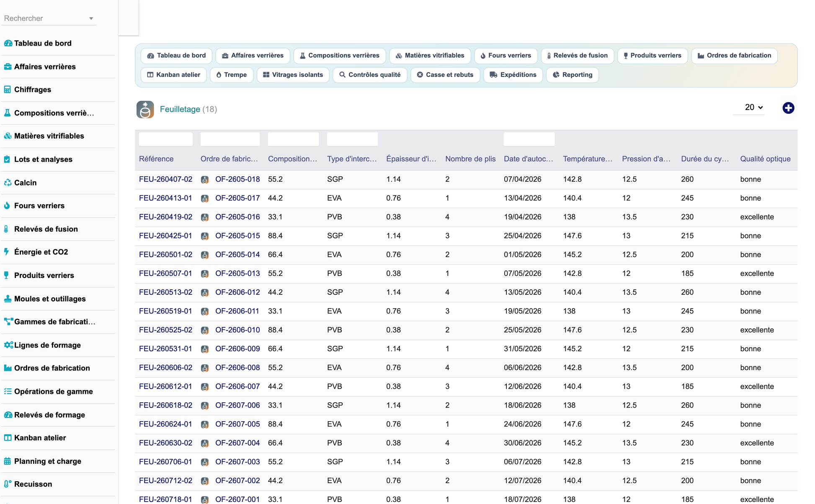Open record FEU-260407-02
Image resolution: width=815 pixels, height=504 pixels.
pyautogui.click(x=165, y=179)
